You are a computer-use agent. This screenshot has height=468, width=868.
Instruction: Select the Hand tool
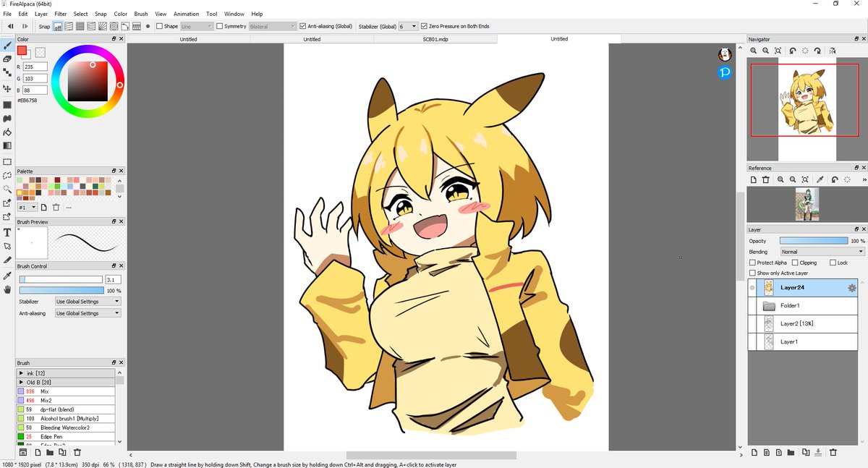pyautogui.click(x=7, y=289)
